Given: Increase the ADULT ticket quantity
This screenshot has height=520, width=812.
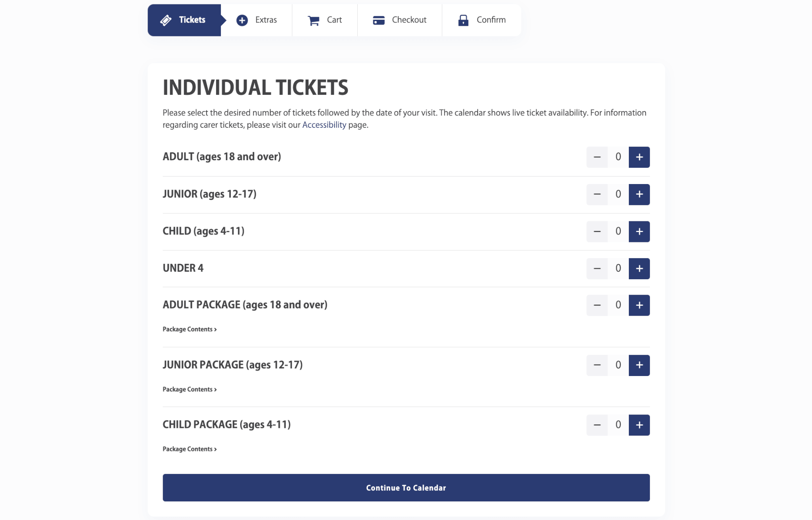Looking at the screenshot, I should [x=639, y=157].
